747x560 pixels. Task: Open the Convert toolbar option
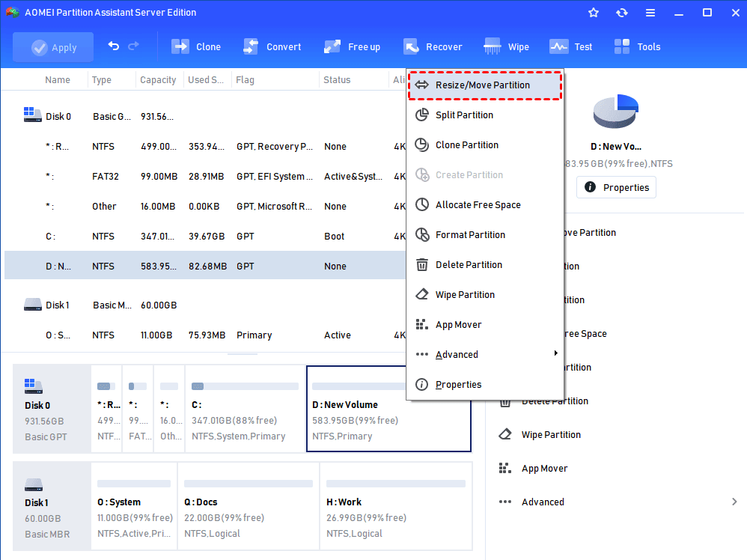[x=272, y=46]
